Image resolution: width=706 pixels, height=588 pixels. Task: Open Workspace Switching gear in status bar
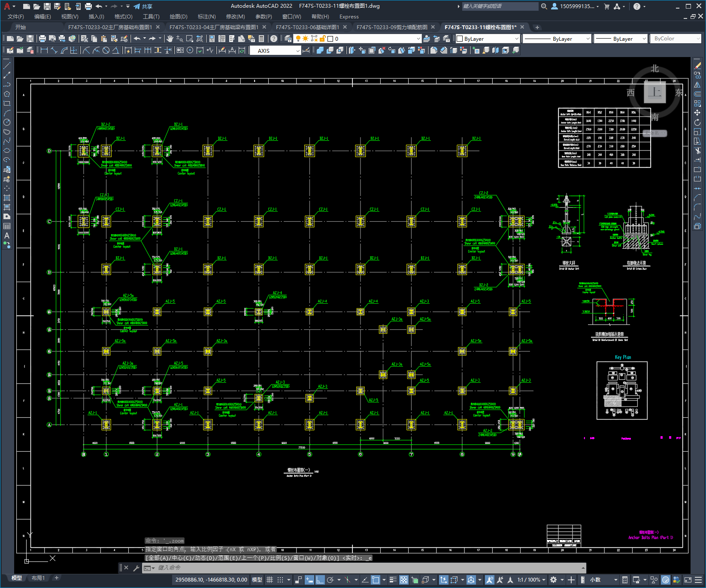pos(554,580)
